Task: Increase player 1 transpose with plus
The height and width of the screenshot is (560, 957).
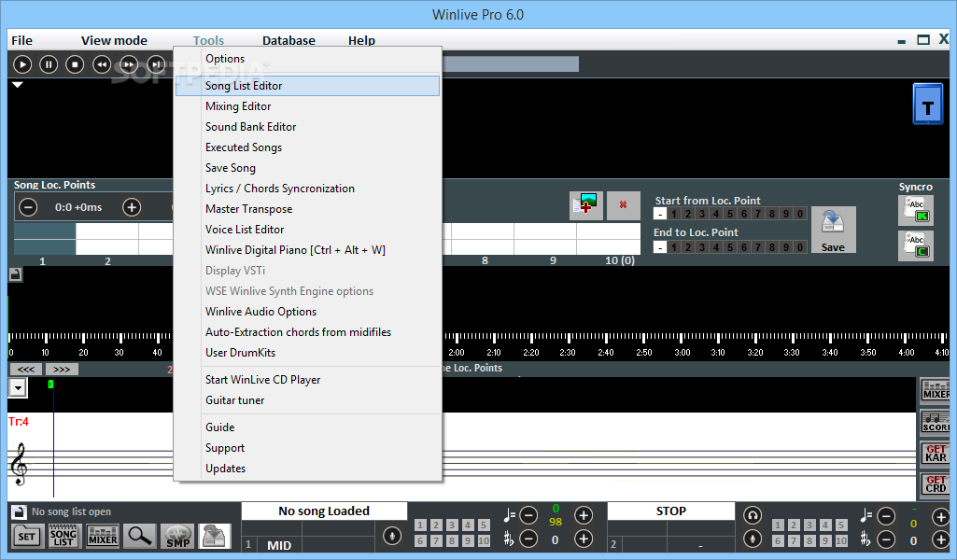Action: point(584,539)
